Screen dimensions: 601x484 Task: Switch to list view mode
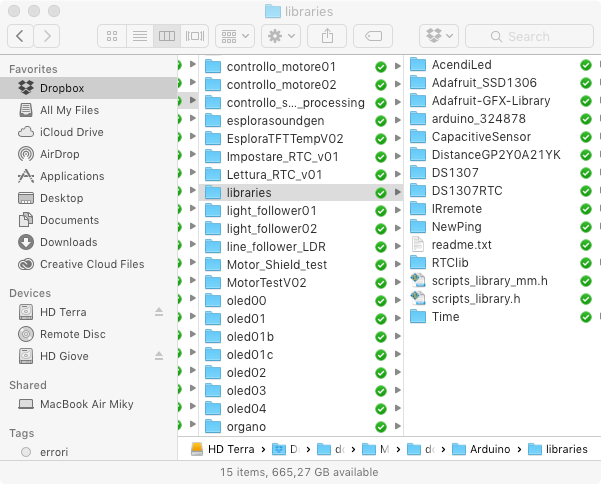pyautogui.click(x=139, y=36)
